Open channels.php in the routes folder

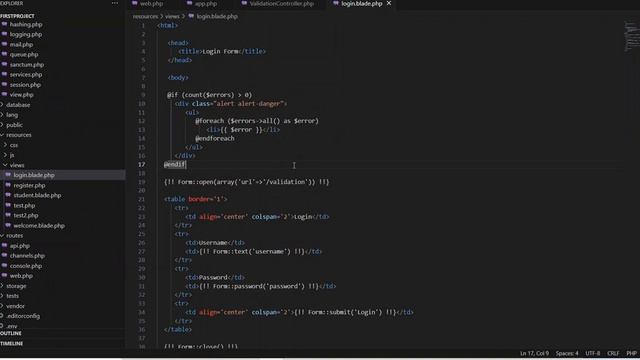pyautogui.click(x=27, y=256)
